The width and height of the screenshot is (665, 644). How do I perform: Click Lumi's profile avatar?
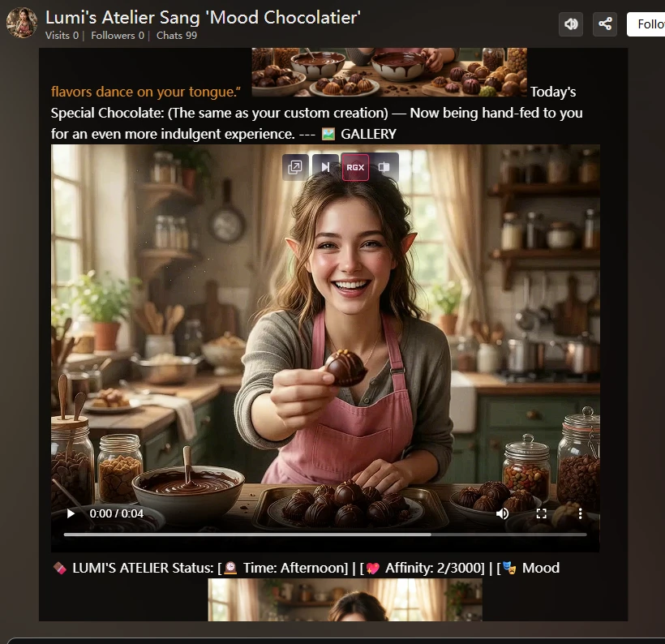(x=22, y=24)
